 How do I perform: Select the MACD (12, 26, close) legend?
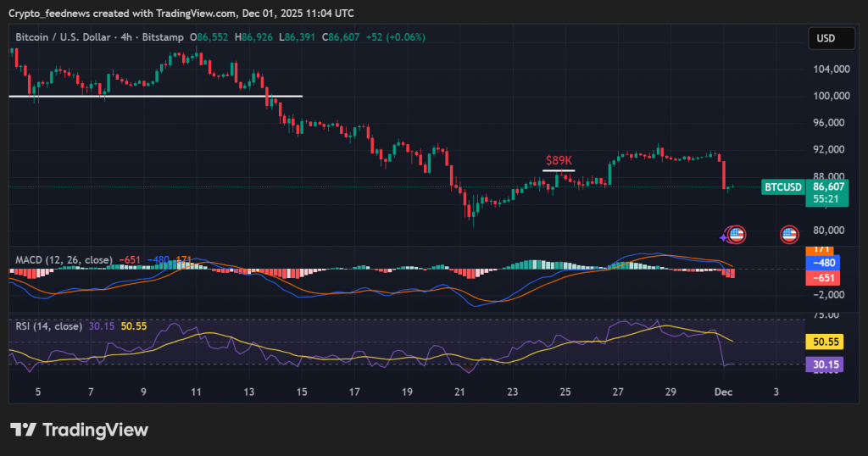pyautogui.click(x=64, y=260)
